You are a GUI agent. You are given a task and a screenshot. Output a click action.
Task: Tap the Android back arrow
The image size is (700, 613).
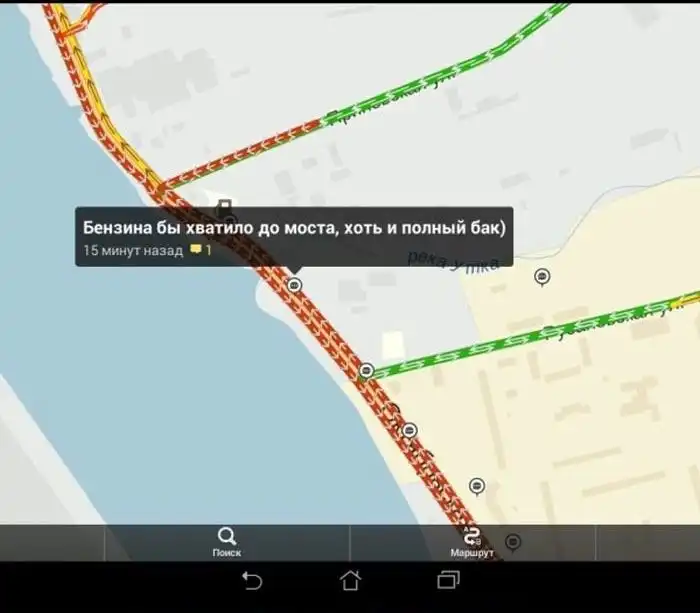[252, 581]
